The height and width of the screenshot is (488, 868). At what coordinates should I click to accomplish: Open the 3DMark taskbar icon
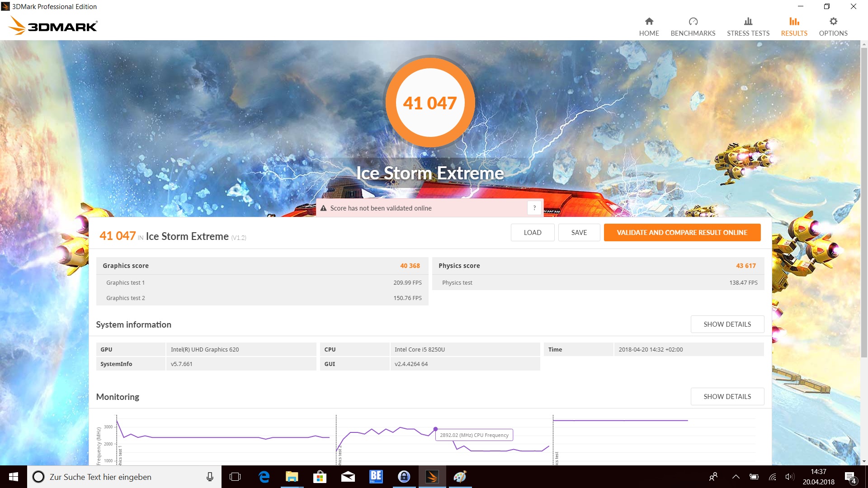point(432,477)
